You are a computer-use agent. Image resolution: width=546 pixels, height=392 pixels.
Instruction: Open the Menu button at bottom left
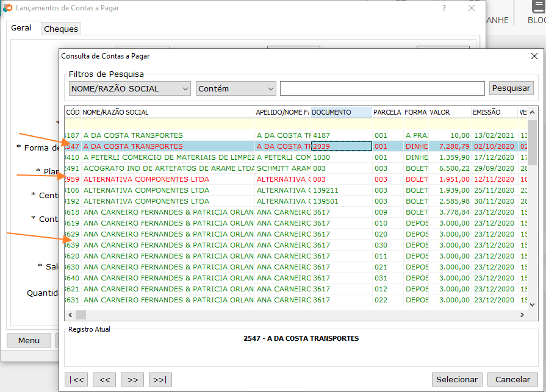pos(29,340)
